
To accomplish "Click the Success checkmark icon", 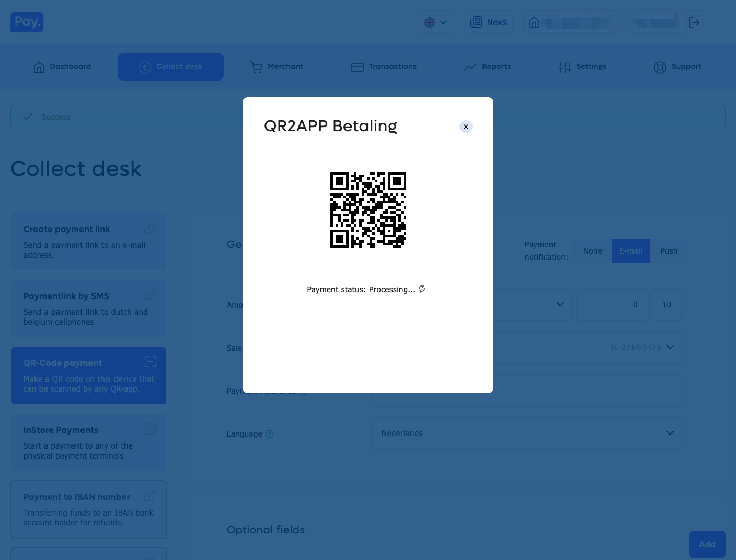I will point(28,117).
